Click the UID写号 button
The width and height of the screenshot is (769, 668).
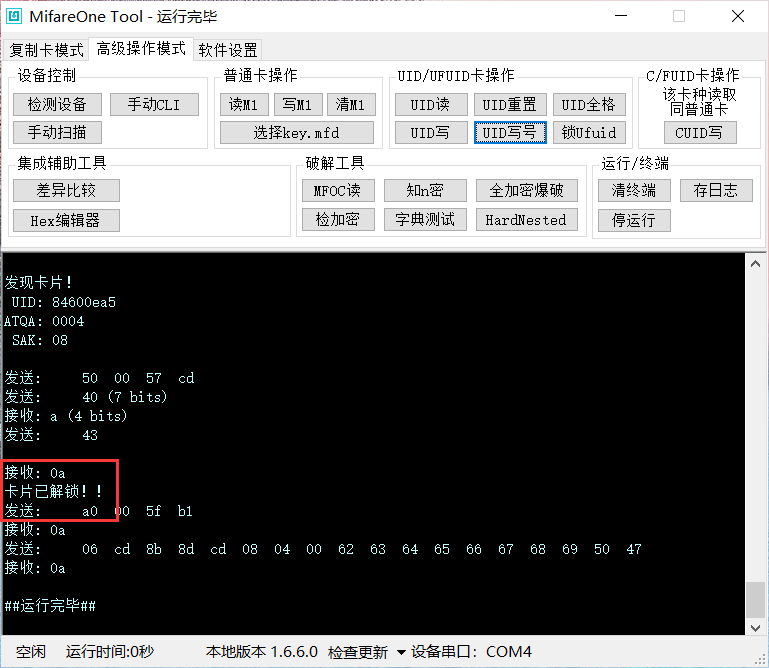[510, 132]
